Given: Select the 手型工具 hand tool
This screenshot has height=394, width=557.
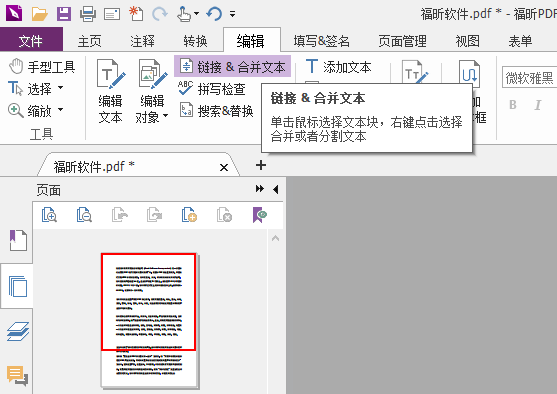Looking at the screenshot, I should [42, 67].
